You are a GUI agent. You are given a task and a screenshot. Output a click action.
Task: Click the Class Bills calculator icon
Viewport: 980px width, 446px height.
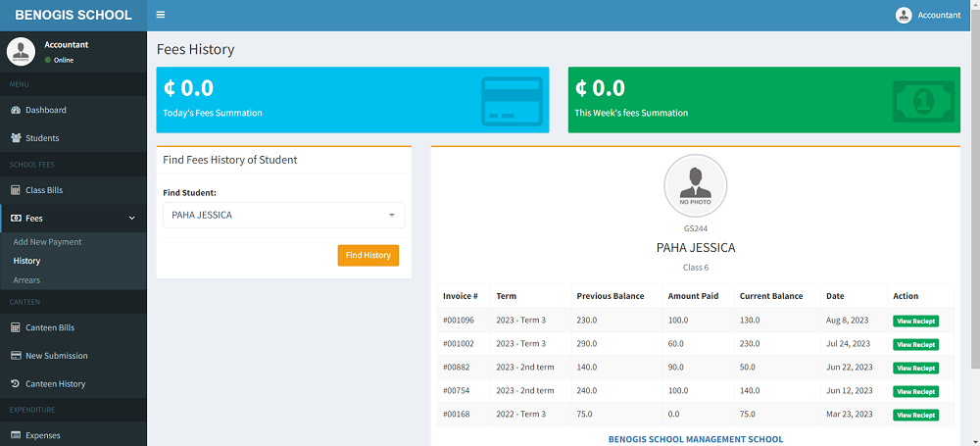click(x=16, y=190)
